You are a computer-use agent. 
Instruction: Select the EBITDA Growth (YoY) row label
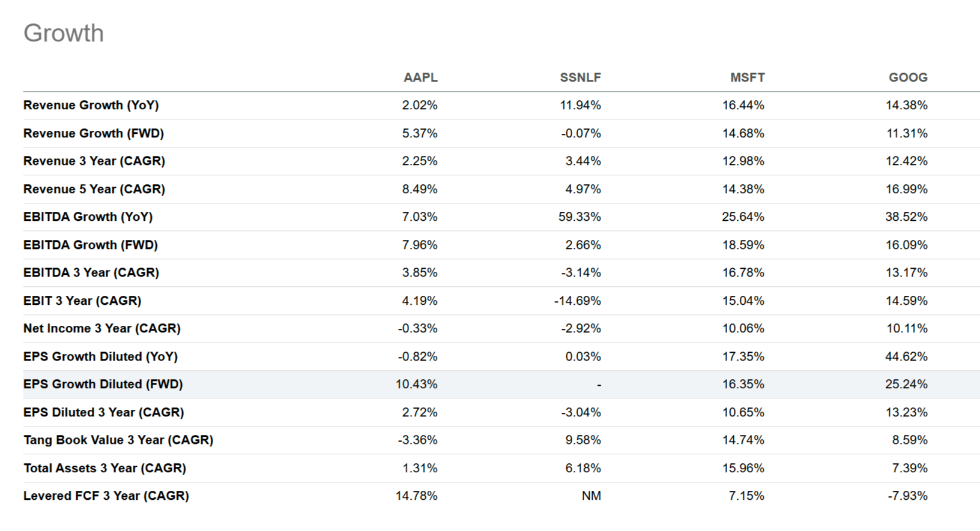88,217
